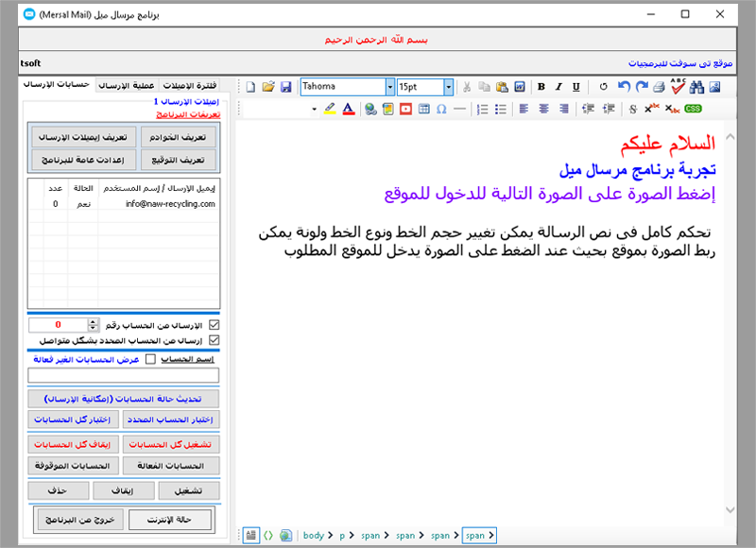Run the ABC spell check
The image size is (756, 548).
tap(678, 86)
